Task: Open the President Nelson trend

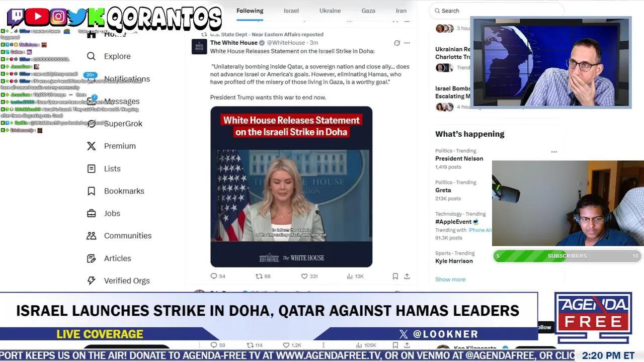Action: 459,158
